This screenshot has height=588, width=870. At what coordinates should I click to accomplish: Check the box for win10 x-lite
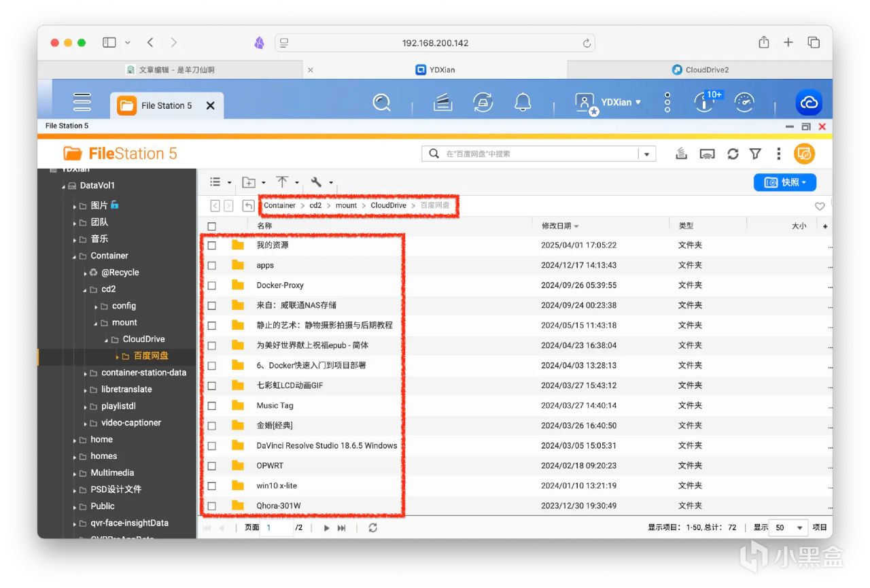[212, 486]
